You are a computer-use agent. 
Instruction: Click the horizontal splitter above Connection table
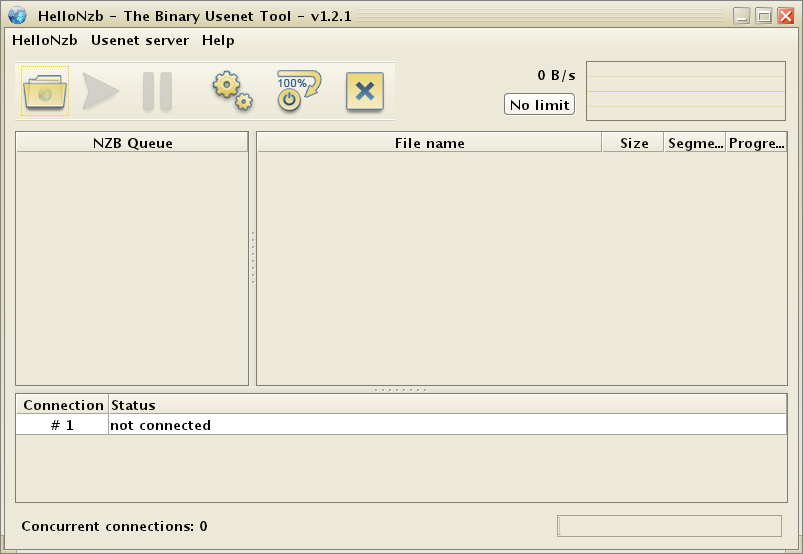coord(401,390)
